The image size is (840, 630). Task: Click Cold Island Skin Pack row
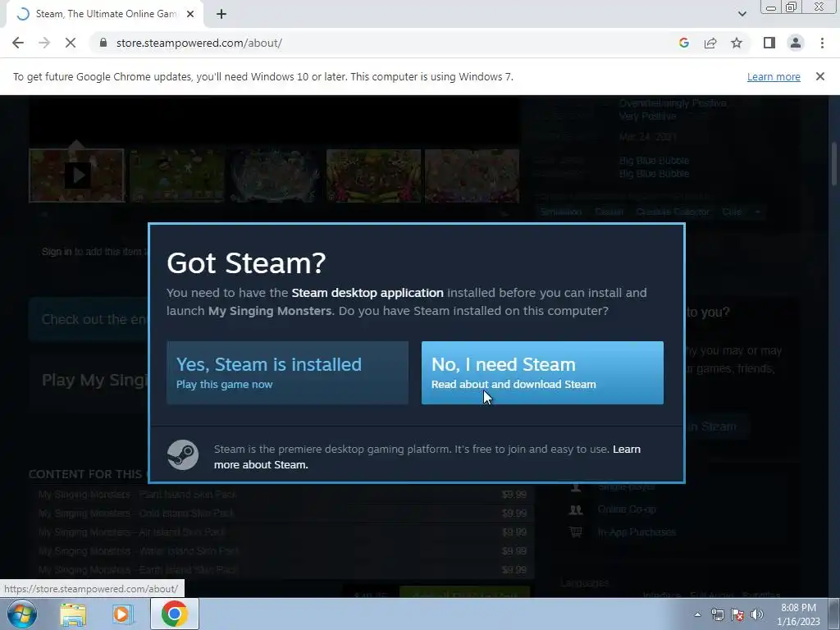click(x=282, y=514)
